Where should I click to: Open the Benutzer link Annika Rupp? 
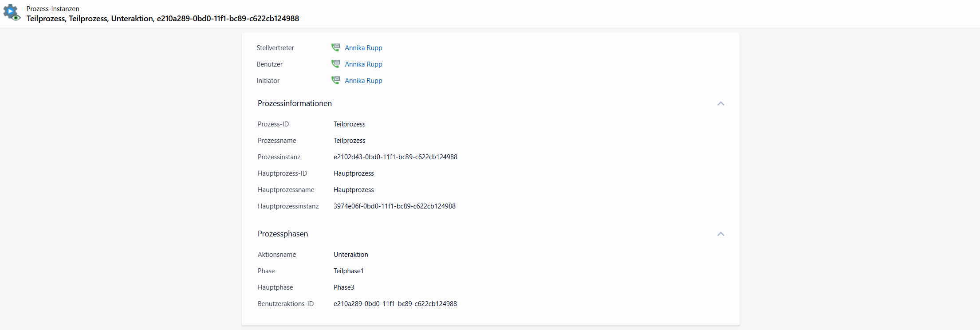click(363, 64)
